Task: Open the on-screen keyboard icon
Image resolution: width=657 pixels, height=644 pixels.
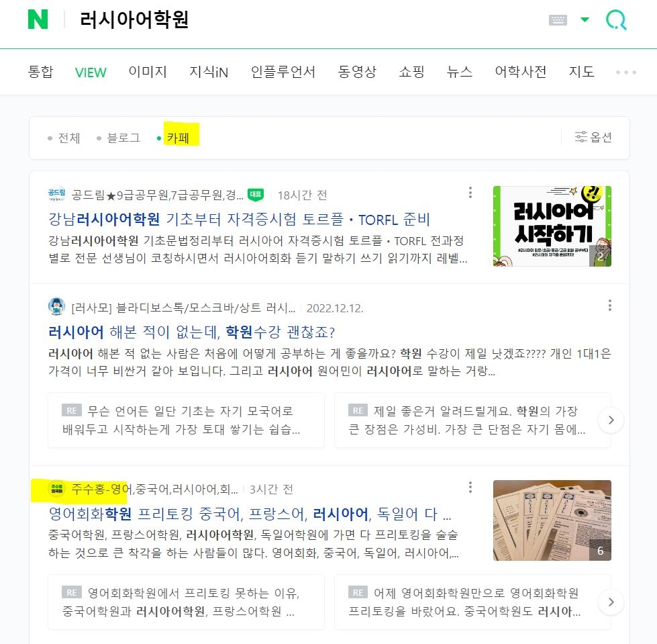Action: point(558,19)
